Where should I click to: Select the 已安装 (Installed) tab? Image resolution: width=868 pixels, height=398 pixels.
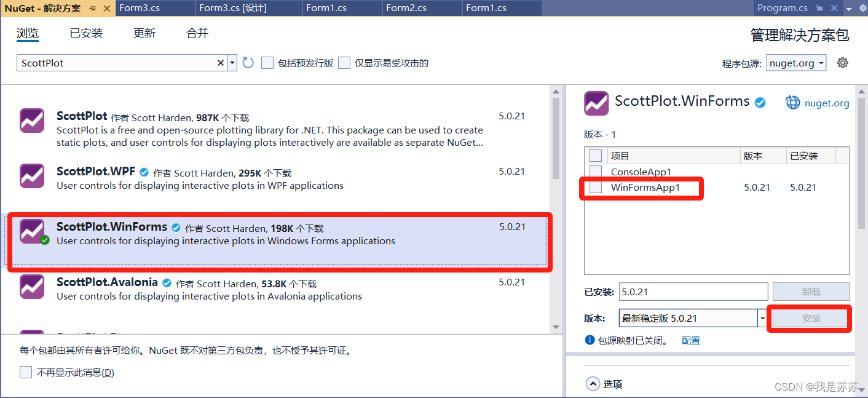pos(86,33)
